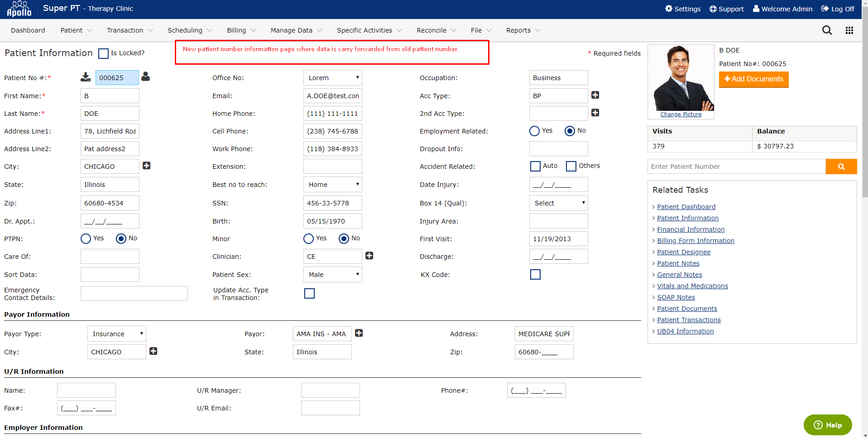Select Yes for Employment Related

tap(534, 131)
